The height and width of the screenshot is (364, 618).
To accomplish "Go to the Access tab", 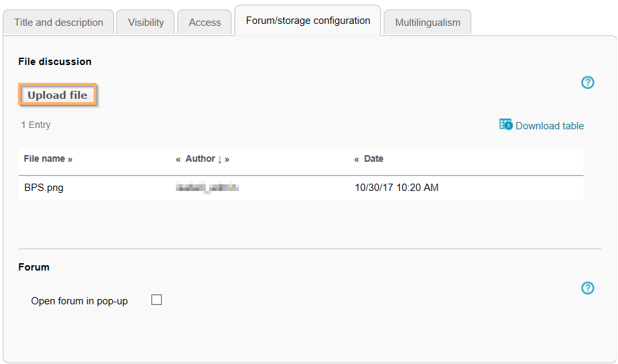I will pos(204,23).
